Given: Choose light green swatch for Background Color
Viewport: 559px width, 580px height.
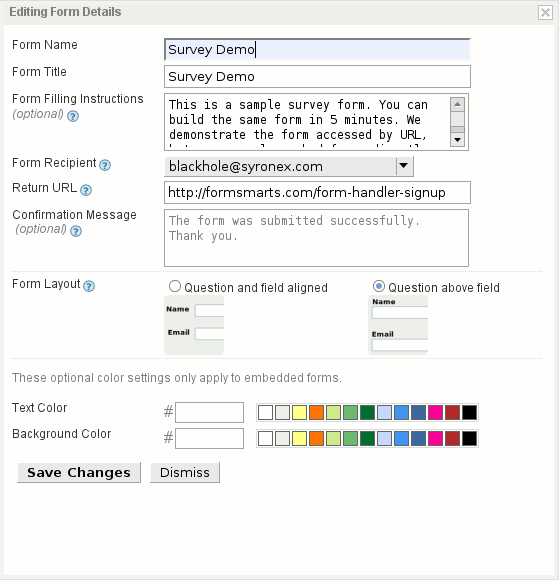Looking at the screenshot, I should coord(333,438).
